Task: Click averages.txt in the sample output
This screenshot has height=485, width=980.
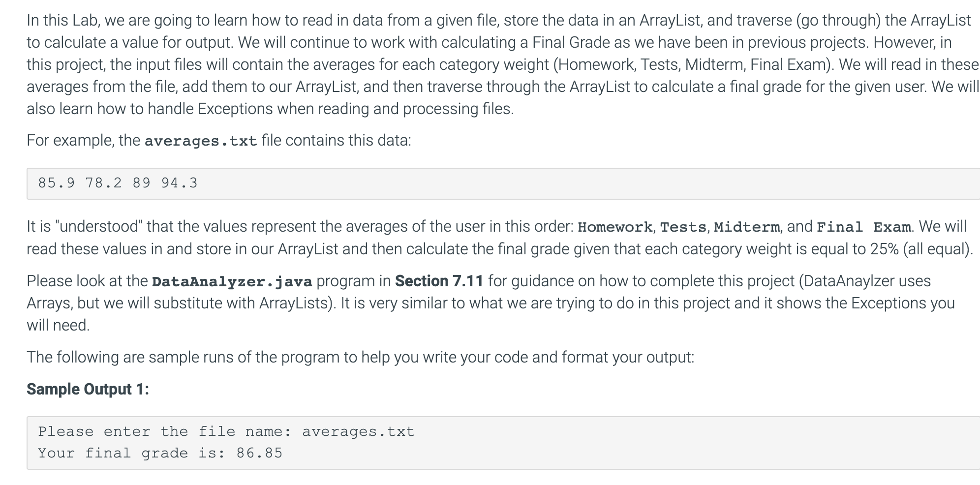Action: (x=359, y=431)
